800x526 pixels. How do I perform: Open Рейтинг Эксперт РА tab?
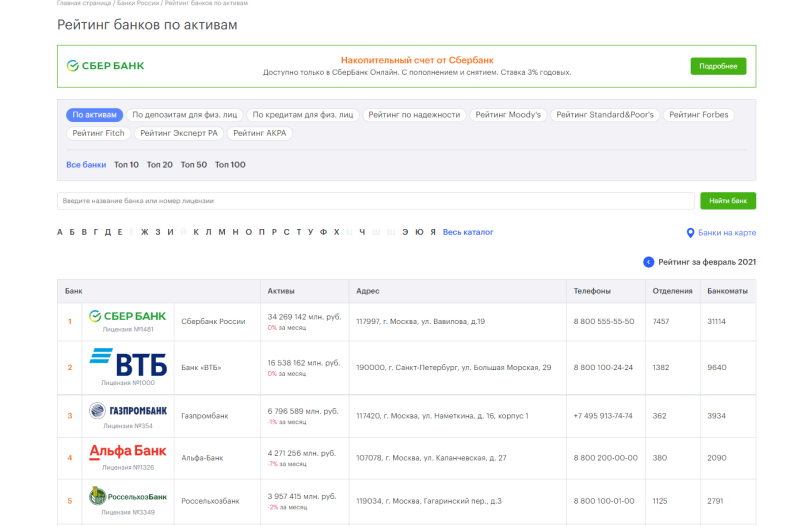179,133
